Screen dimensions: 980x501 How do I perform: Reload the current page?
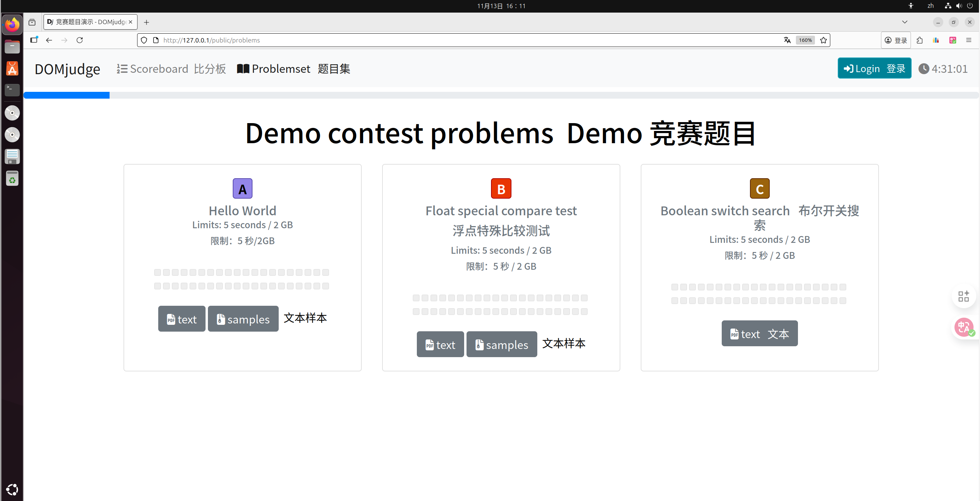pos(80,40)
